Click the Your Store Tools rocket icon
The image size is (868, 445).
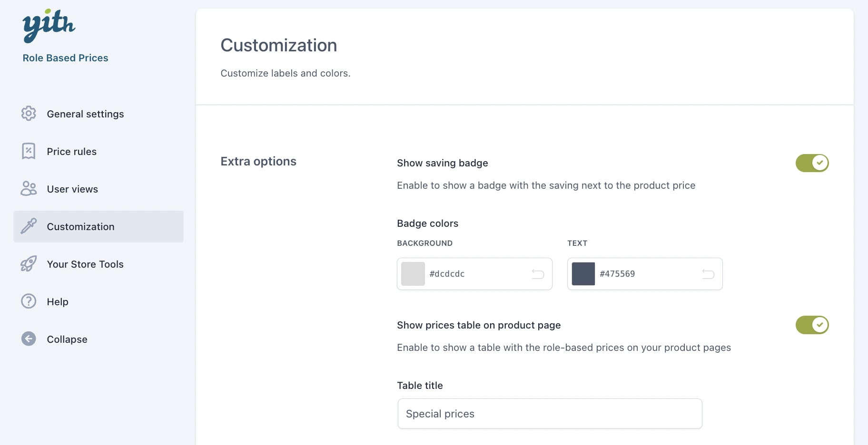point(29,264)
